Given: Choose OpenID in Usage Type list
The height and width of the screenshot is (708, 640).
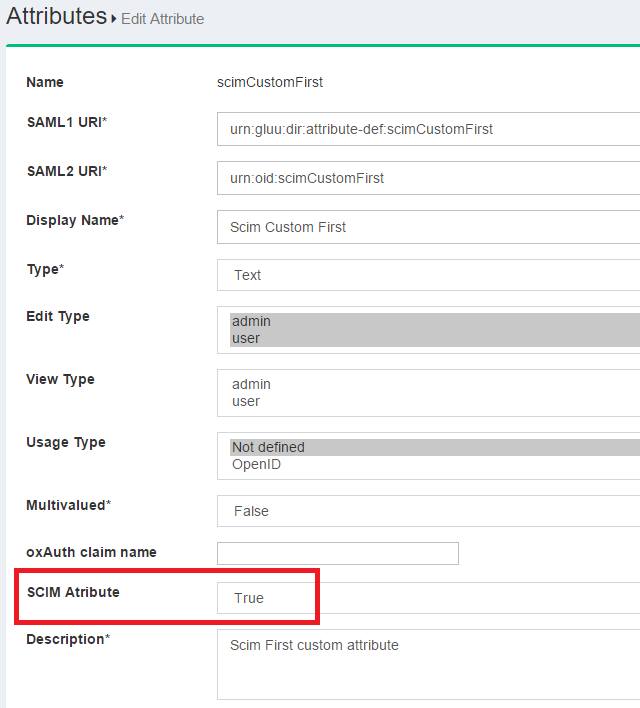Looking at the screenshot, I should tap(256, 464).
